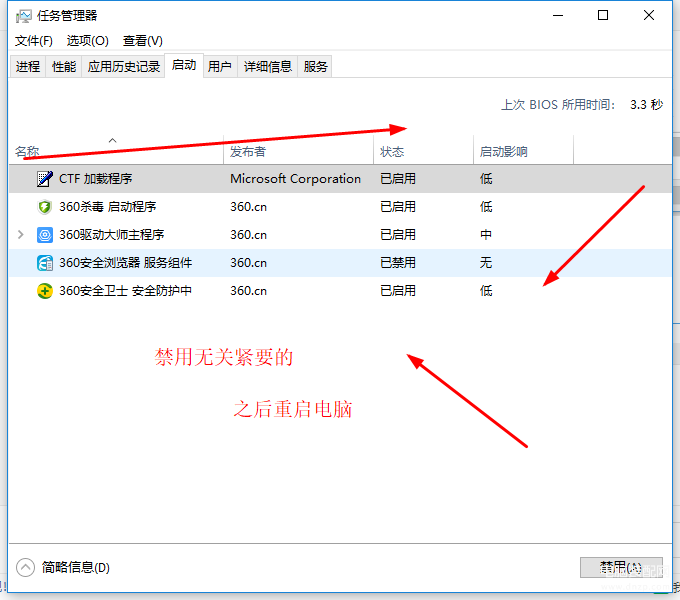Click 无 impact of 360安全浏览器

(x=486, y=263)
